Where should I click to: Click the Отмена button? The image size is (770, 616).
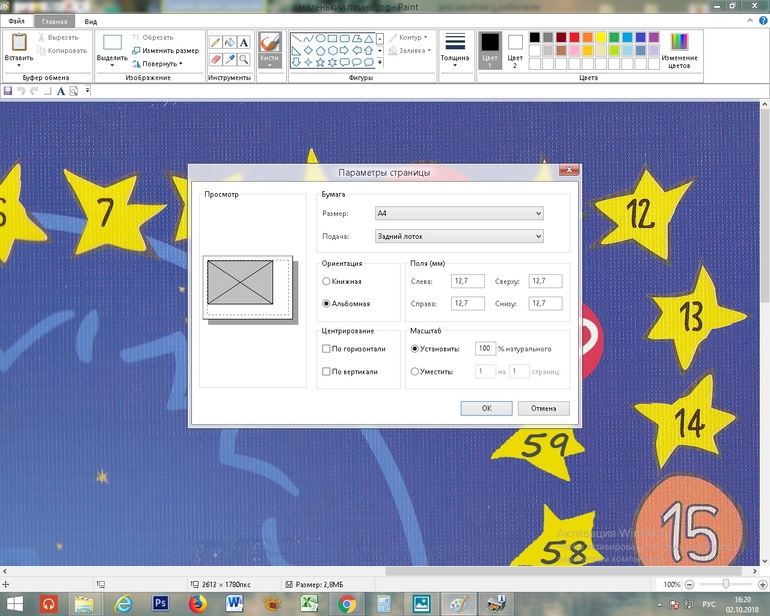click(543, 408)
